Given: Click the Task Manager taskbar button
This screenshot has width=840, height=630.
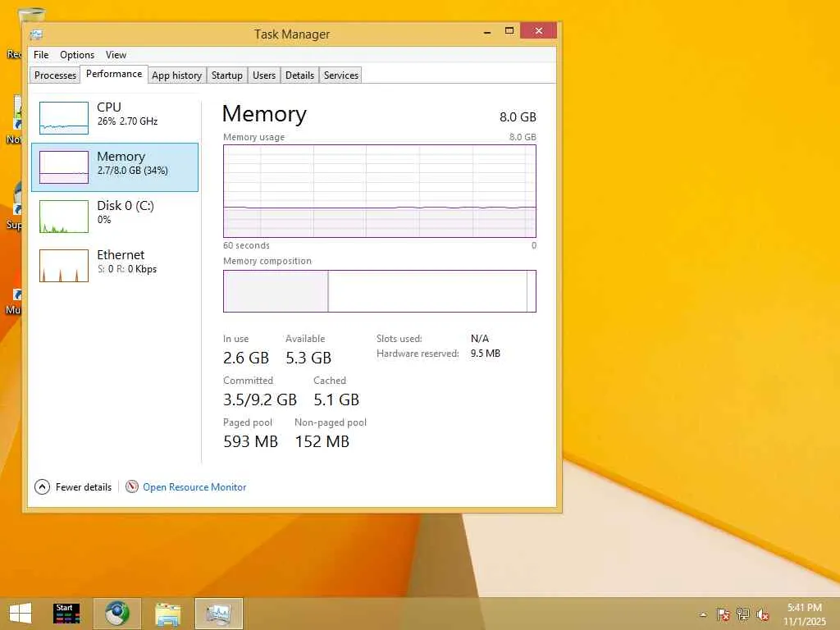Looking at the screenshot, I should coord(218,614).
